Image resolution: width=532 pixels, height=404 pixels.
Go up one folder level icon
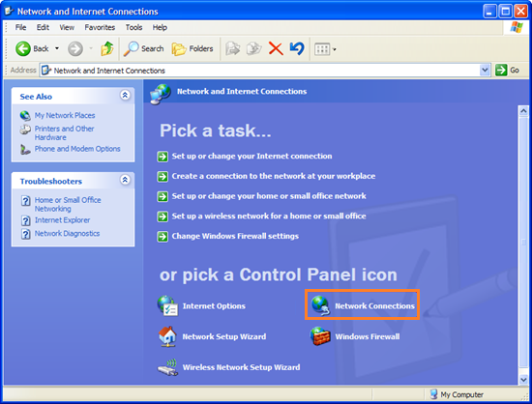pos(107,48)
